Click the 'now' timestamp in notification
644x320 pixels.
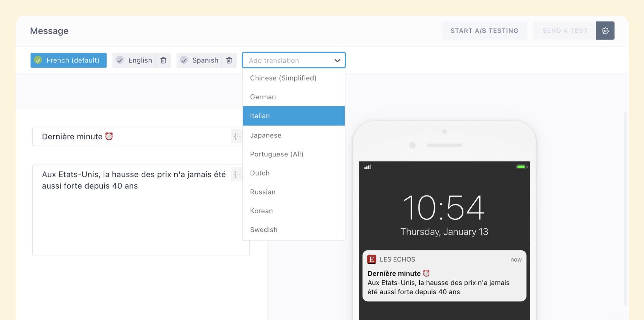click(x=516, y=260)
